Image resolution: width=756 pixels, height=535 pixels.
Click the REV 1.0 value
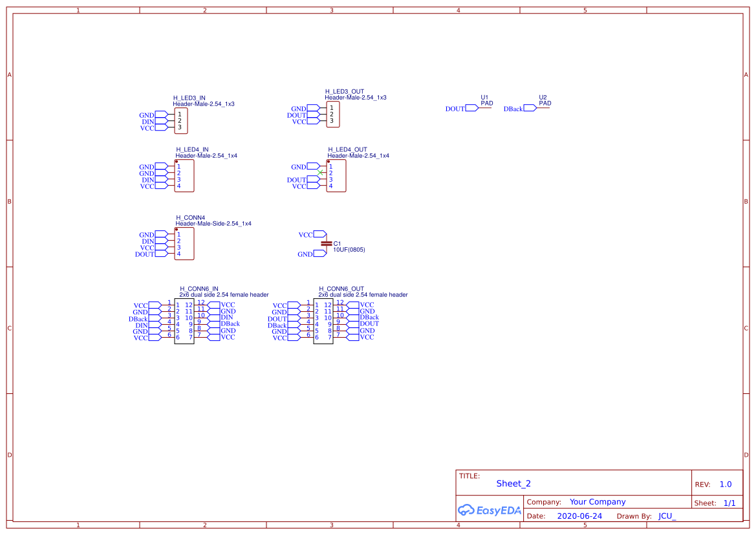pyautogui.click(x=726, y=484)
